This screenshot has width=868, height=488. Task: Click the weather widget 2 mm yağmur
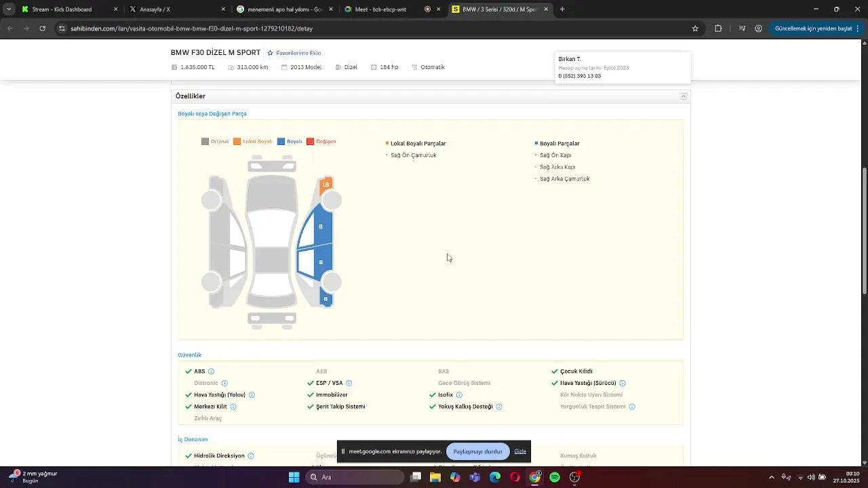click(x=34, y=477)
